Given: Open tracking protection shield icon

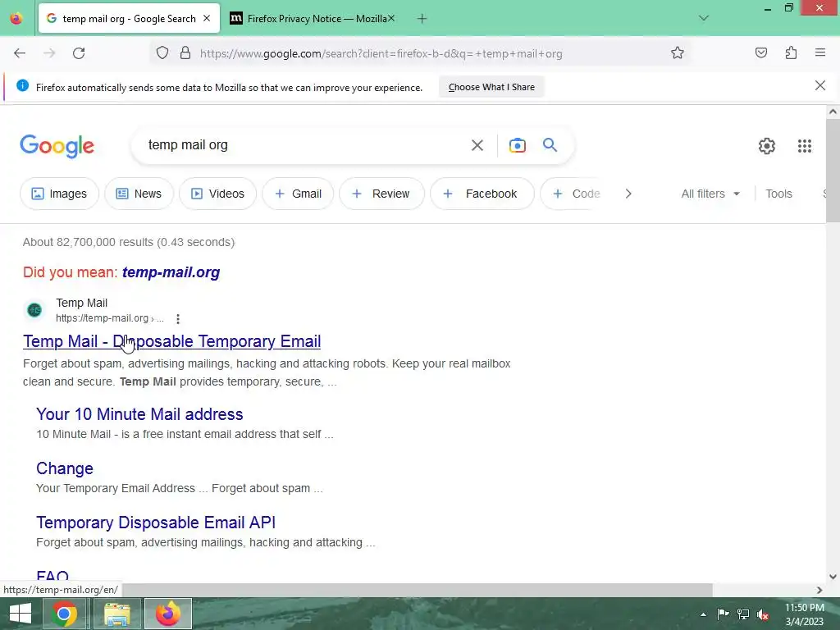Looking at the screenshot, I should point(162,53).
